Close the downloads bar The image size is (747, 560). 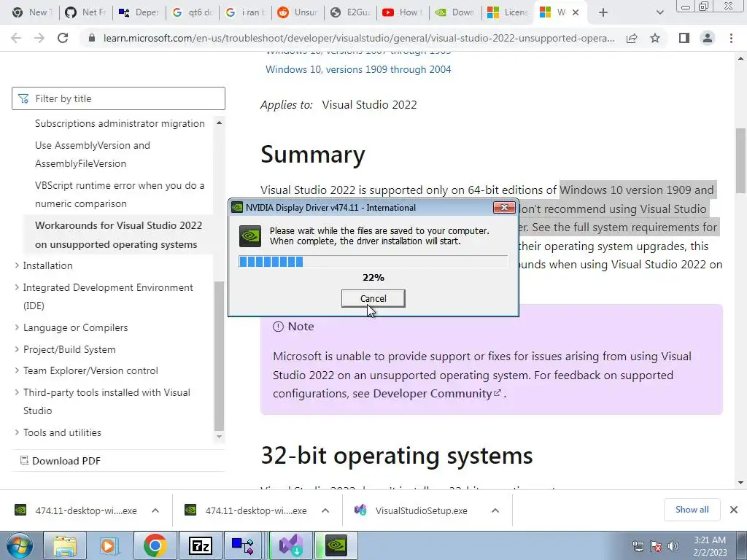(734, 510)
